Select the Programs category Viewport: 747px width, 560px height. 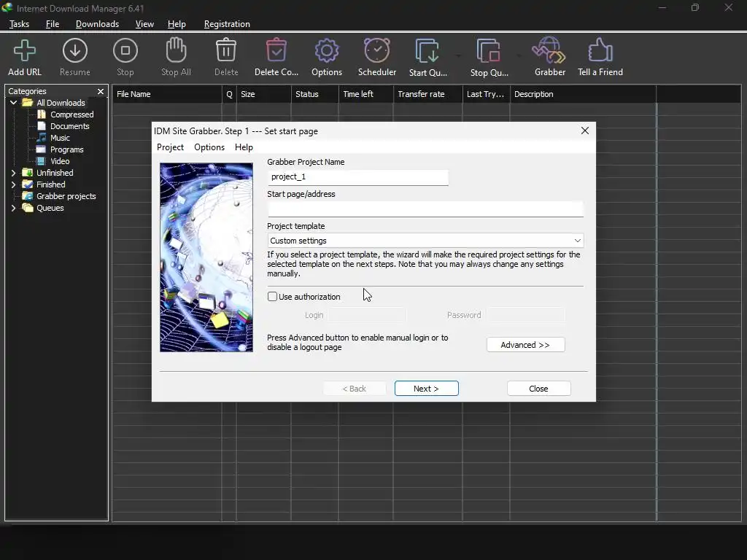pyautogui.click(x=66, y=149)
